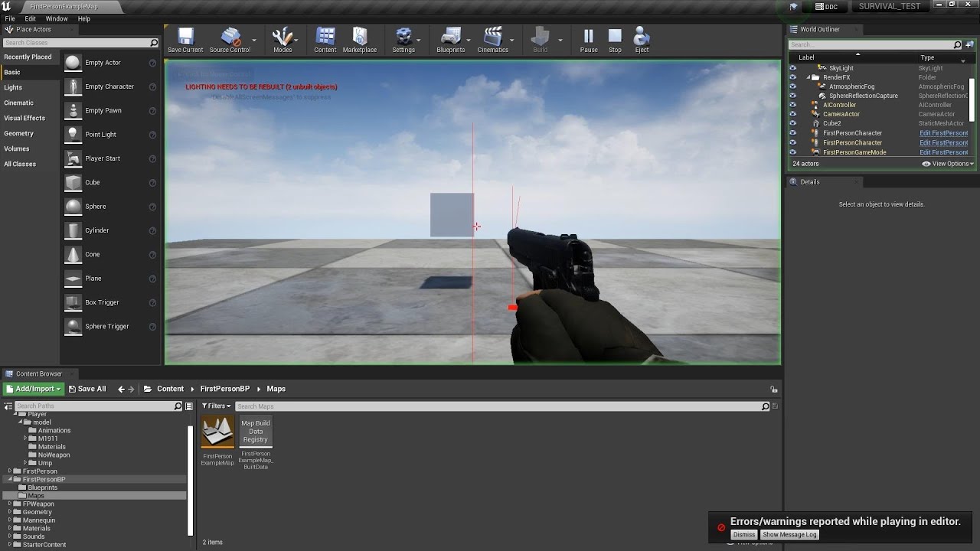The width and height of the screenshot is (980, 551).
Task: Open Edit FirstPersonGameMode blueprint link
Action: 944,152
